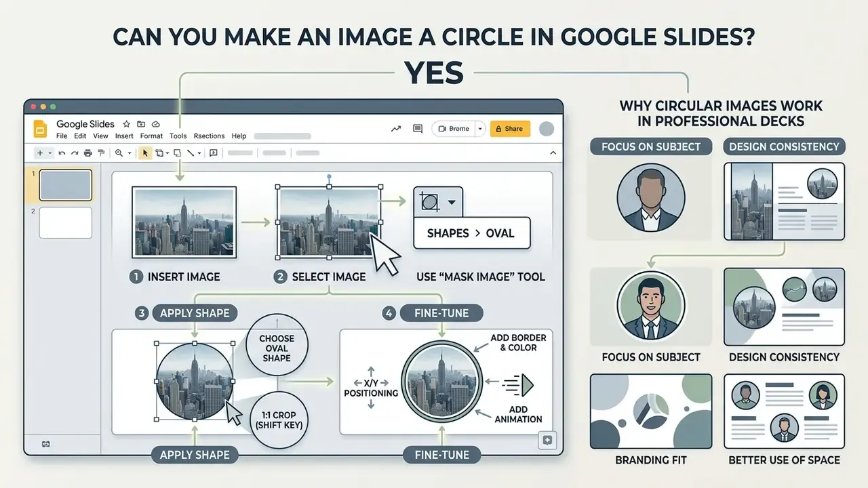Click the Redo arrow in the toolbar
The image size is (868, 488).
pyautogui.click(x=75, y=153)
